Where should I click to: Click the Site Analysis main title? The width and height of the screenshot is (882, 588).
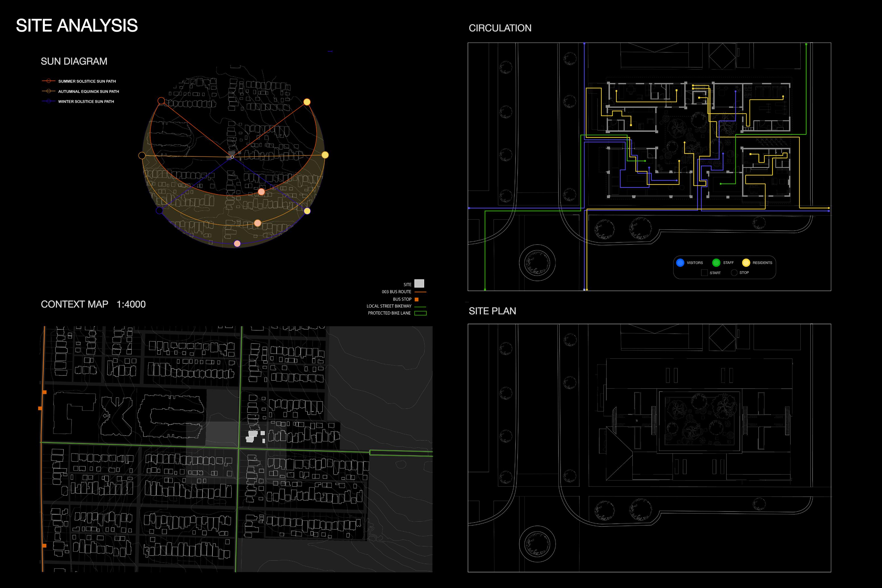[x=77, y=26]
